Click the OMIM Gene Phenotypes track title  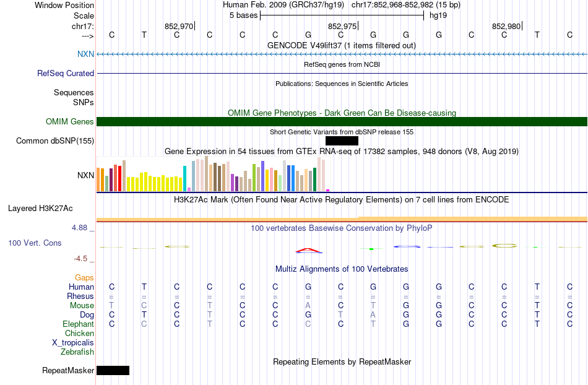342,113
